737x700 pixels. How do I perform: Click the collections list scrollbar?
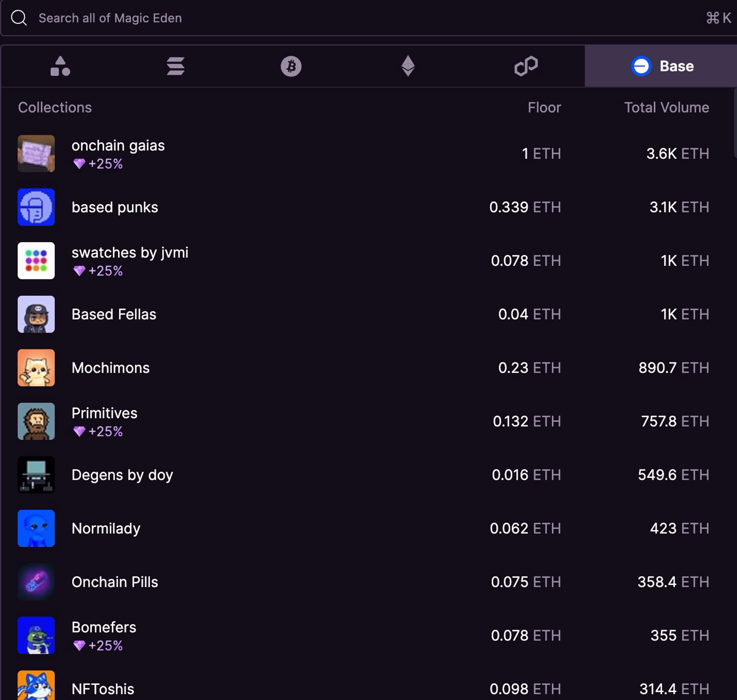pos(735,123)
